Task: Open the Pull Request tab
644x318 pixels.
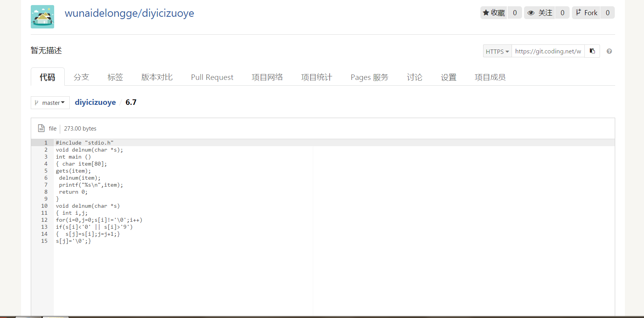Action: [x=212, y=77]
